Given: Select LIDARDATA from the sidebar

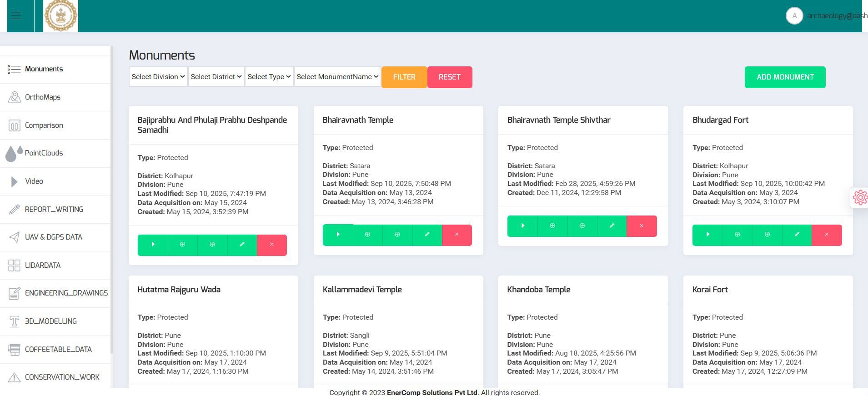Looking at the screenshot, I should (43, 266).
